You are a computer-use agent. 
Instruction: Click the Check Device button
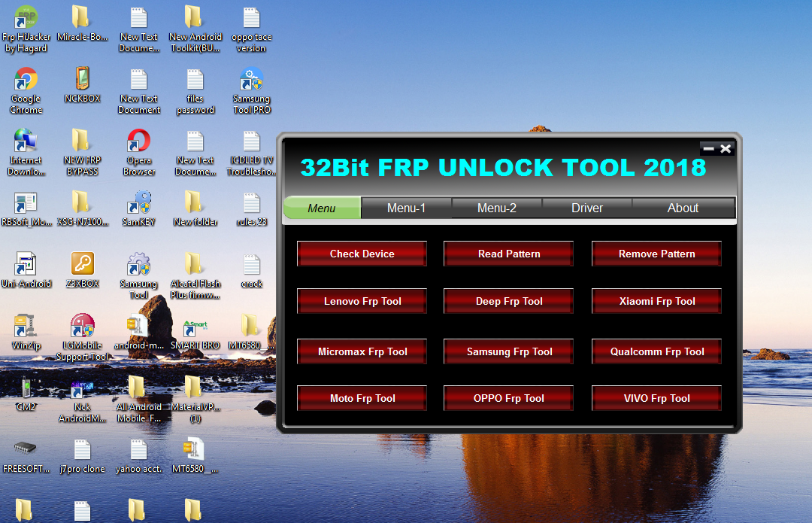click(x=362, y=254)
